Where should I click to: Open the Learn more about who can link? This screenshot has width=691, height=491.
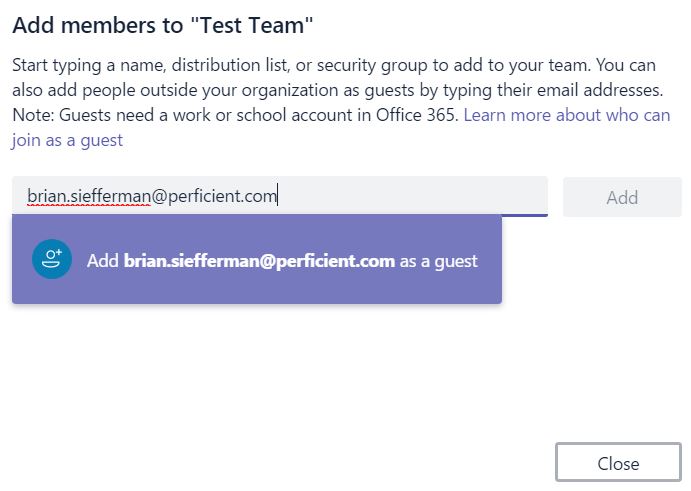point(567,115)
